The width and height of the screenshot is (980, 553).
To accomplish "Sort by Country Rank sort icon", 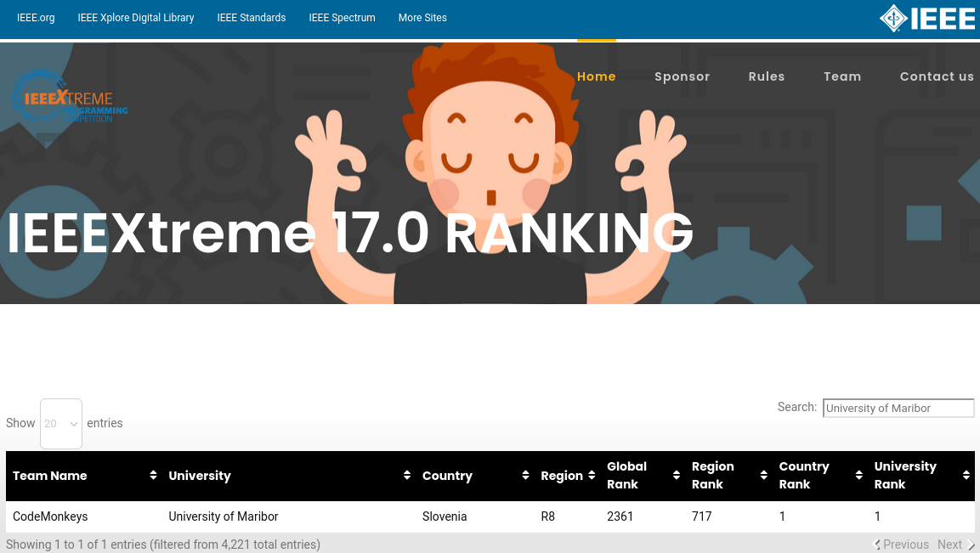I will pos(858,476).
